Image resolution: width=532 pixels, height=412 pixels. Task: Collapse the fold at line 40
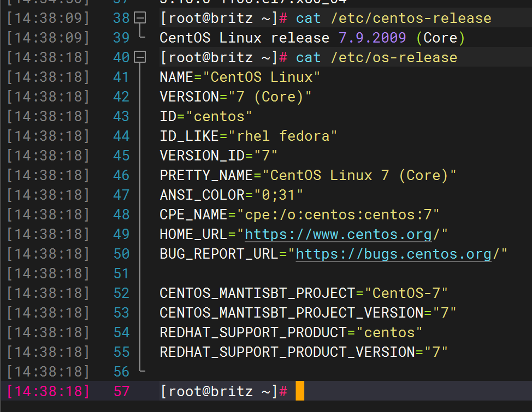point(140,57)
